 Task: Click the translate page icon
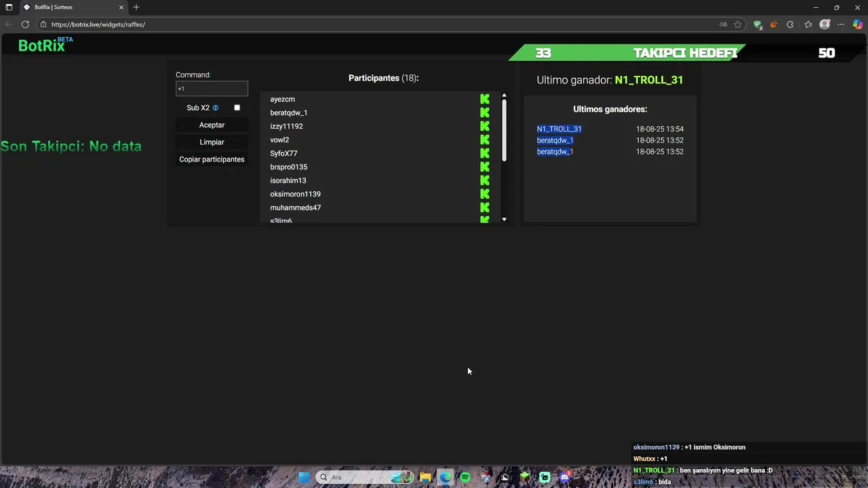pos(723,24)
